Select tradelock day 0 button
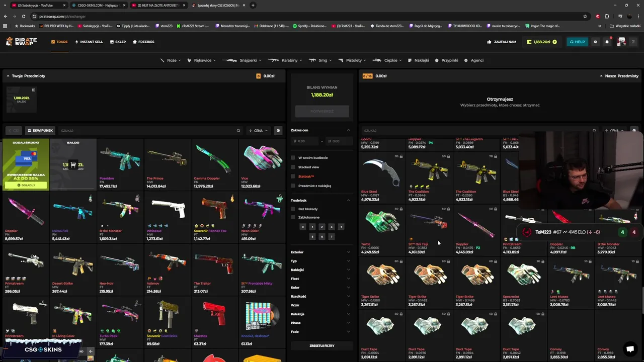The width and height of the screenshot is (644, 362). click(x=302, y=227)
